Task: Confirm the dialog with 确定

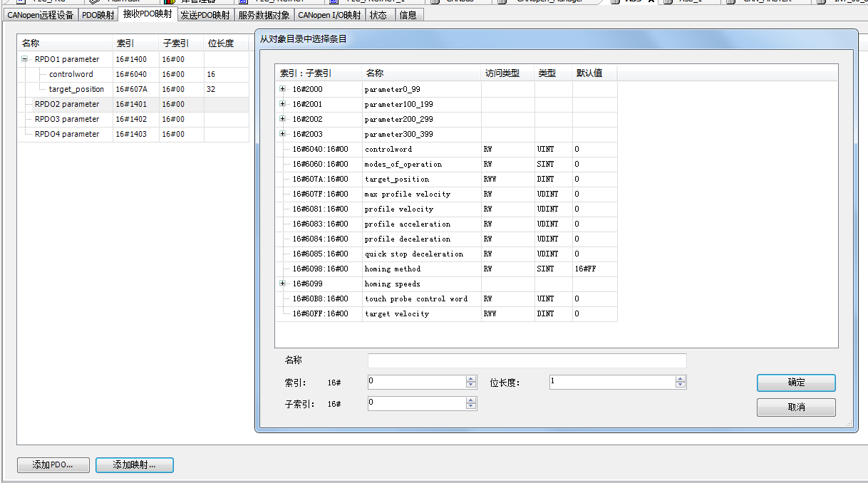Action: [x=796, y=383]
